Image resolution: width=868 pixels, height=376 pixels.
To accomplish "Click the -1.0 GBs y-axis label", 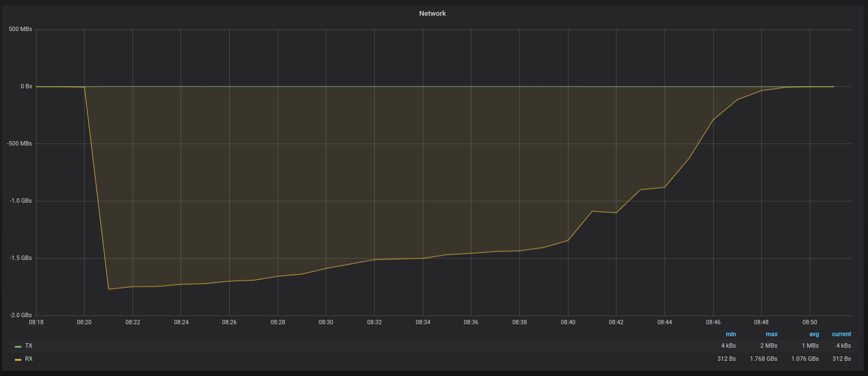I will [x=20, y=201].
